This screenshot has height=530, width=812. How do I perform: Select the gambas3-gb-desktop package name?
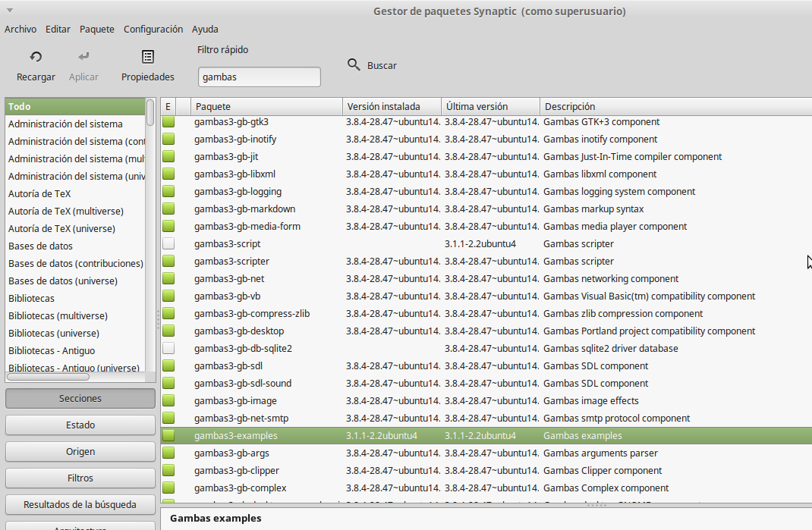point(239,331)
